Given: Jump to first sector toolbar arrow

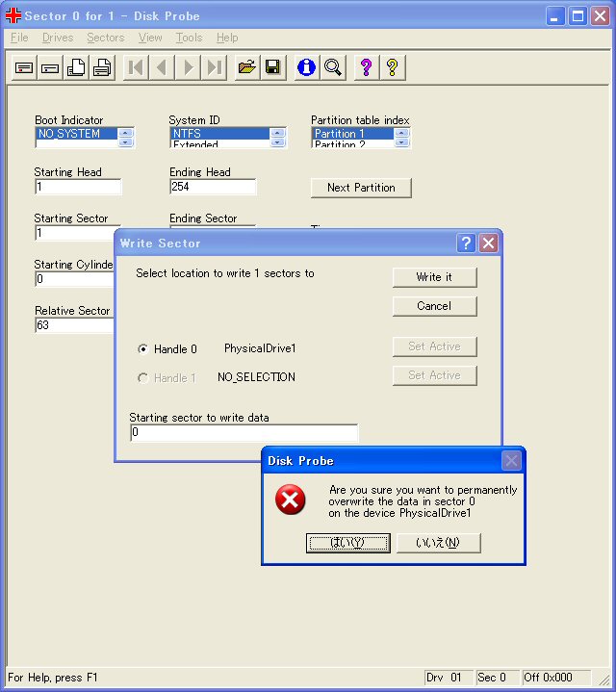Looking at the screenshot, I should [136, 67].
